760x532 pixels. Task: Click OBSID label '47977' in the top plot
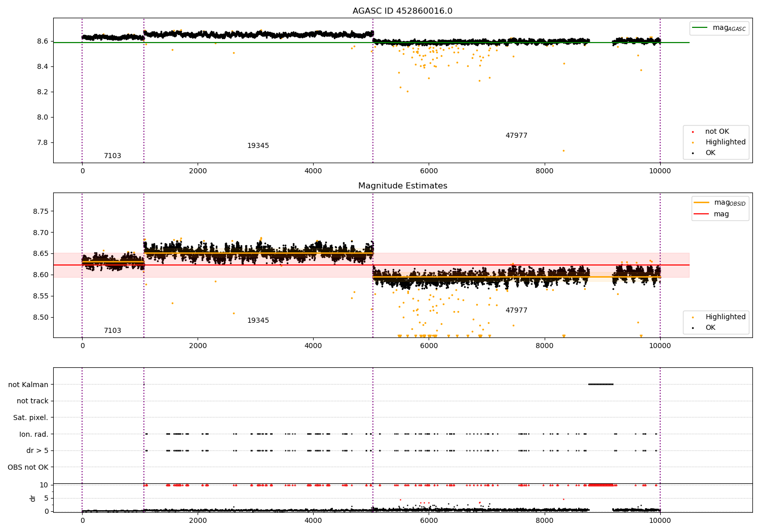click(516, 136)
